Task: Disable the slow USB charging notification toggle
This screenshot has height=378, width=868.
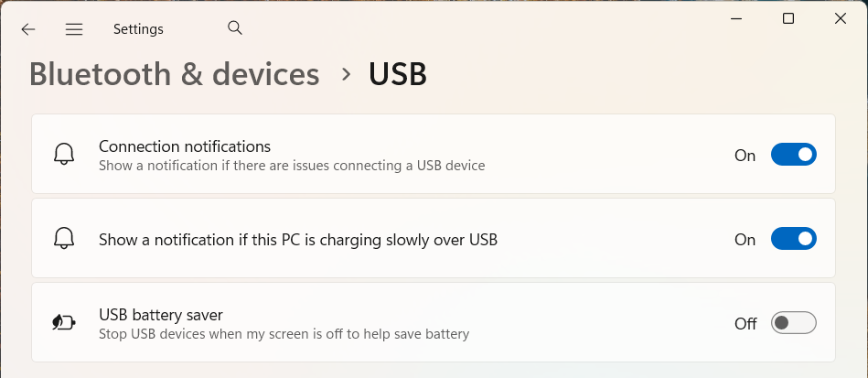Action: click(793, 239)
